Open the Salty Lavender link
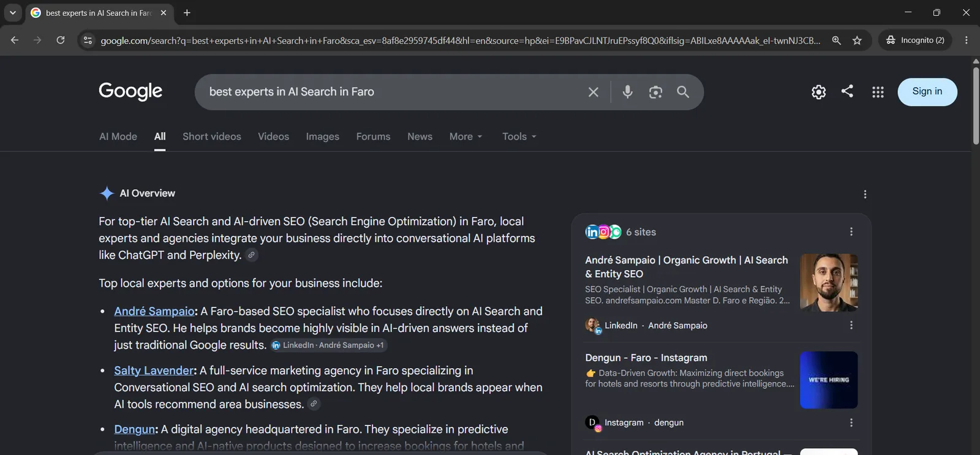Image resolution: width=980 pixels, height=455 pixels. tap(154, 370)
